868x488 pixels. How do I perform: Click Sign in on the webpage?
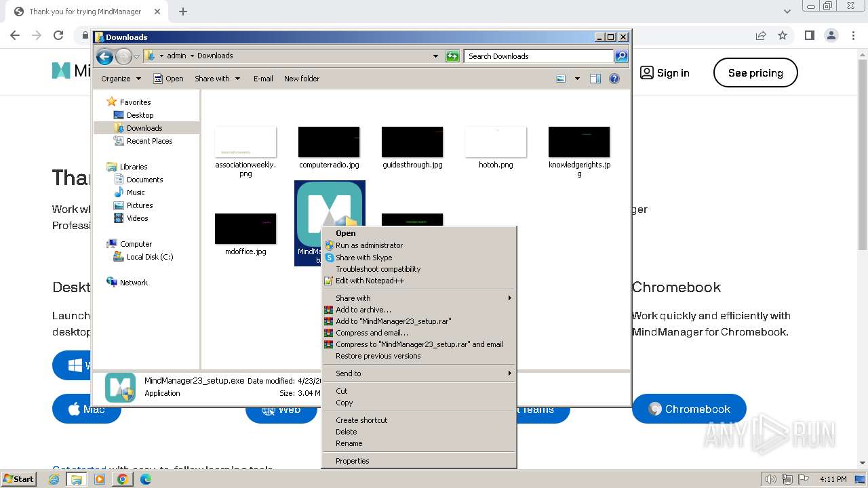tap(665, 73)
